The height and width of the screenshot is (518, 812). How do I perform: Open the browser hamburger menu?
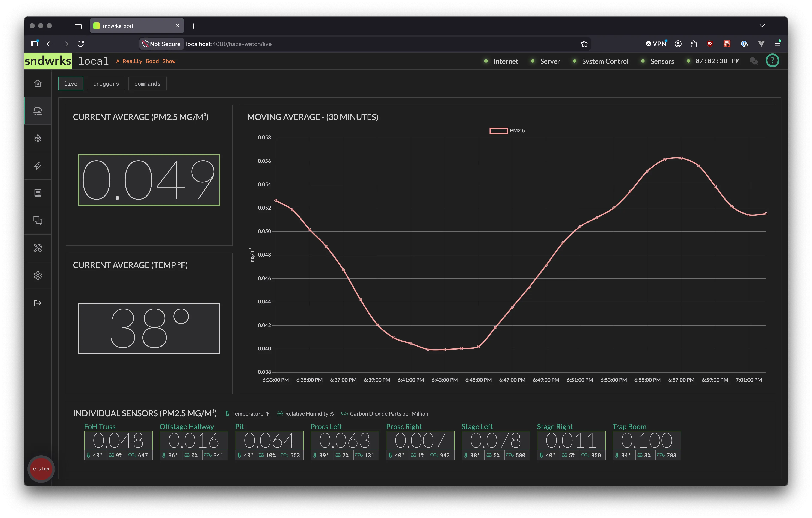778,44
